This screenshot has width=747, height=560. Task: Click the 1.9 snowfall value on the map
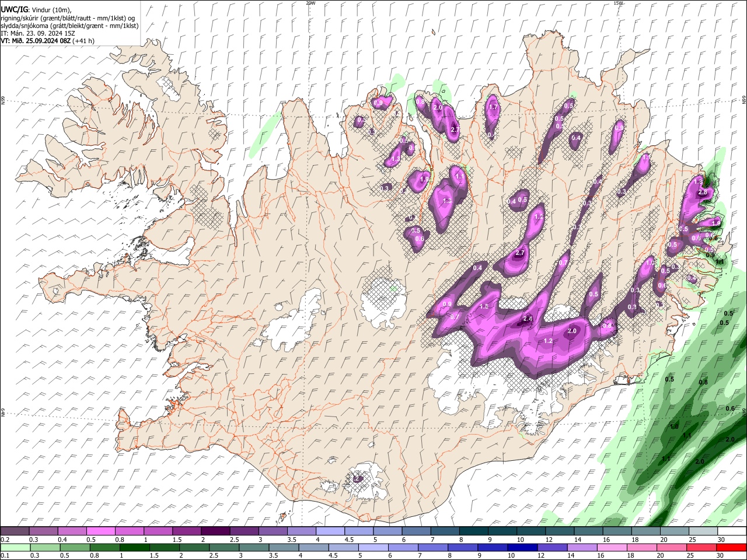(425, 179)
